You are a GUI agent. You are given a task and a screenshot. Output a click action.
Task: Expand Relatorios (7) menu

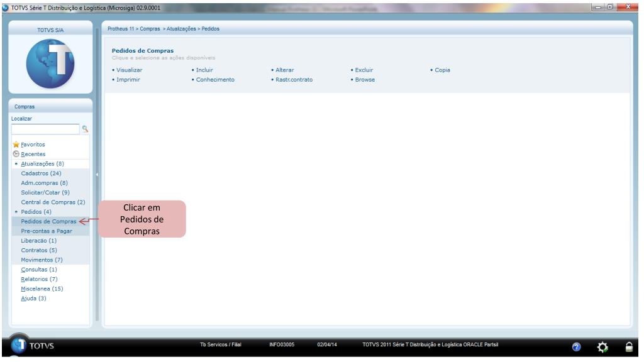pyautogui.click(x=39, y=279)
